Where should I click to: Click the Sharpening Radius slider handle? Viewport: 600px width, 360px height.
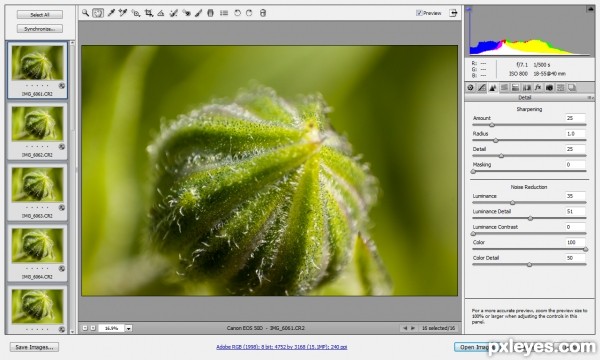click(x=496, y=141)
